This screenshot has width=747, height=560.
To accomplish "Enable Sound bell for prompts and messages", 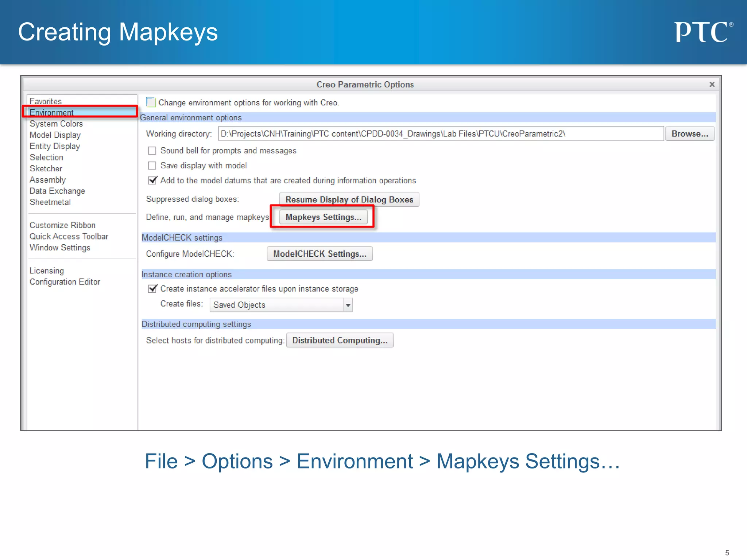I will tap(152, 151).
